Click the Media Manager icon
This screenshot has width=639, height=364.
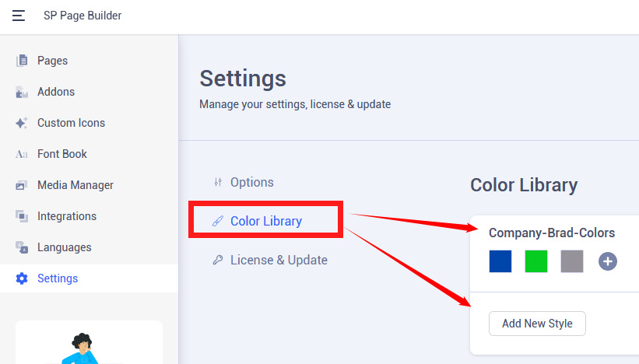(22, 185)
